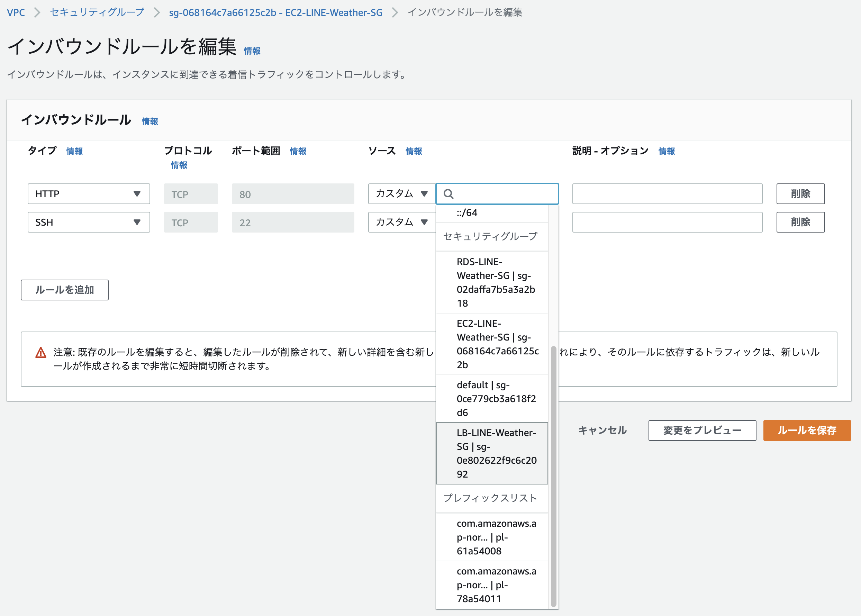This screenshot has width=861, height=616.
Task: Click the ルールを追加 button
Action: coord(64,290)
